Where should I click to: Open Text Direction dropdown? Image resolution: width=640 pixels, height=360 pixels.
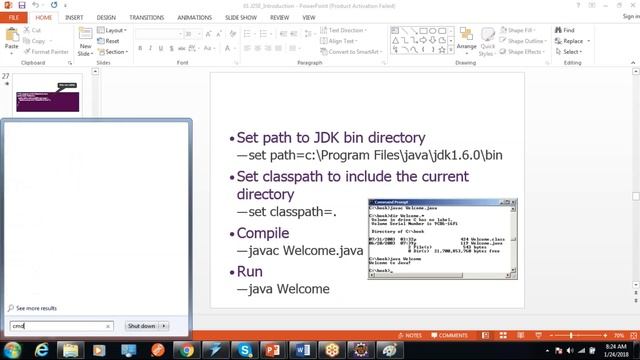point(344,30)
